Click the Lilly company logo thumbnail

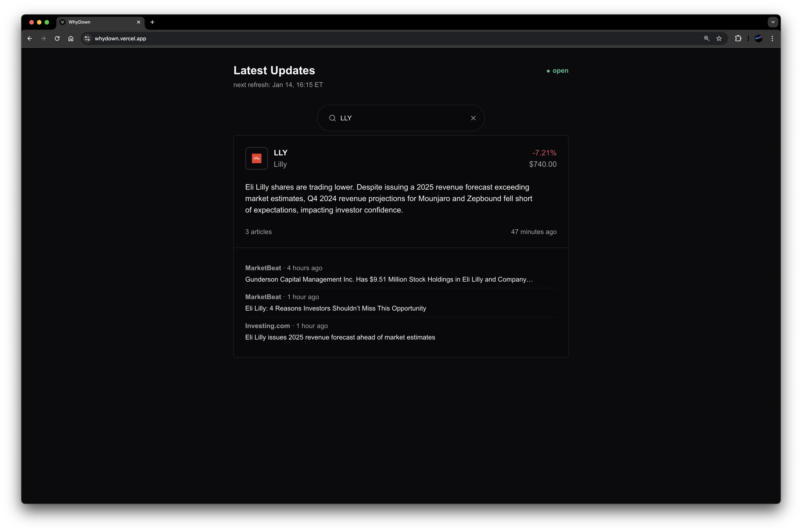coord(256,158)
